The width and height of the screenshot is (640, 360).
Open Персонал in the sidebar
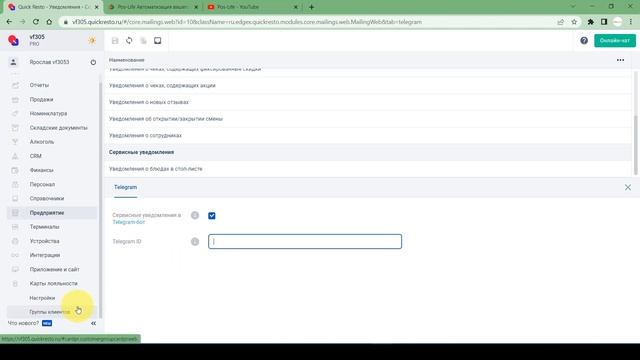tap(42, 184)
